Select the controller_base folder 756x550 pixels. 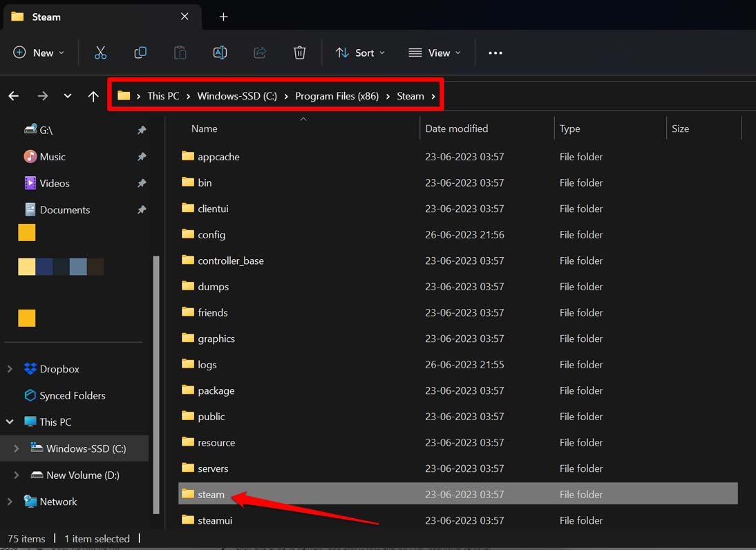pyautogui.click(x=458, y=260)
